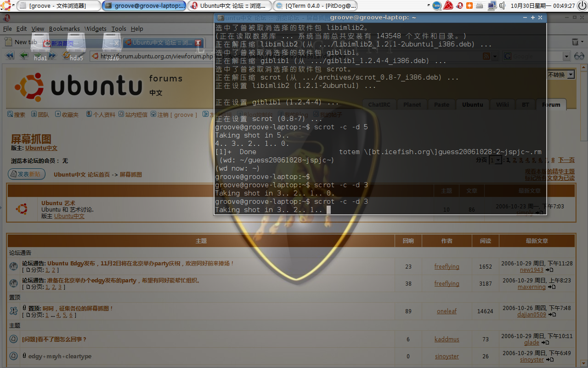
Task: Click the Ubuntu 艺术 forum icon
Action: point(22,209)
